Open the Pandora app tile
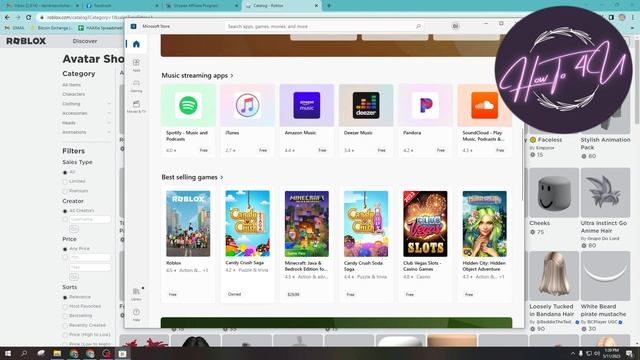 pos(425,120)
